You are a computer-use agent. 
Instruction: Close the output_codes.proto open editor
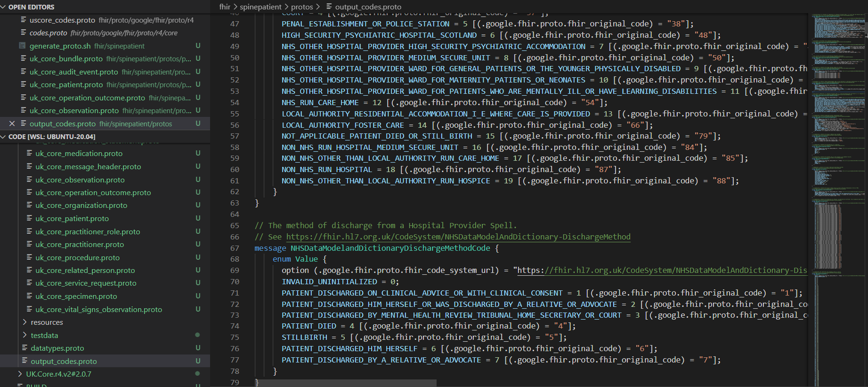(12, 124)
